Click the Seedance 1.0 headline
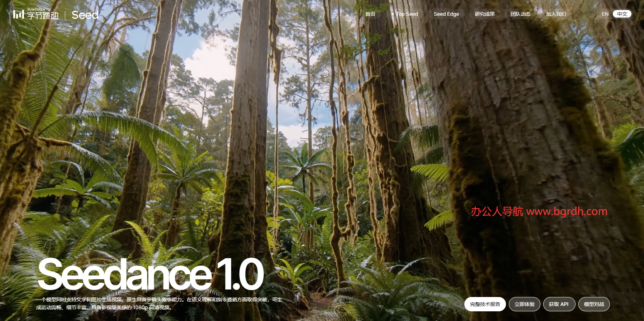 [x=151, y=274]
